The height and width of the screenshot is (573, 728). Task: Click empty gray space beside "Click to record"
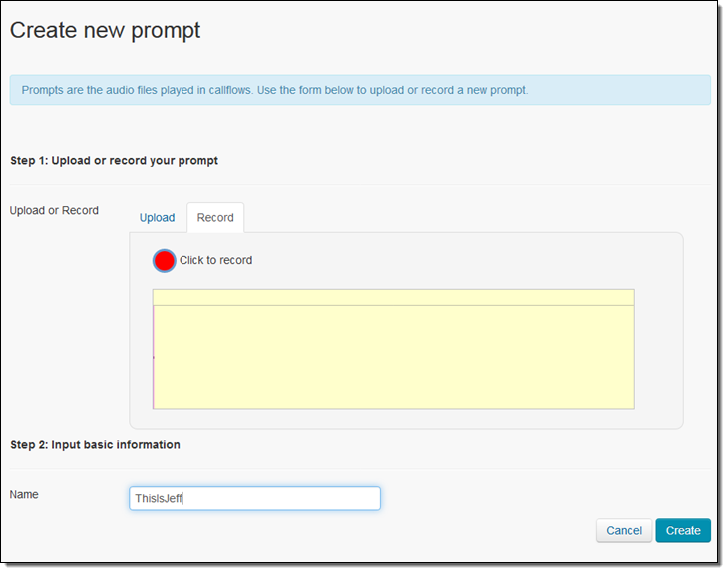tap(441, 260)
